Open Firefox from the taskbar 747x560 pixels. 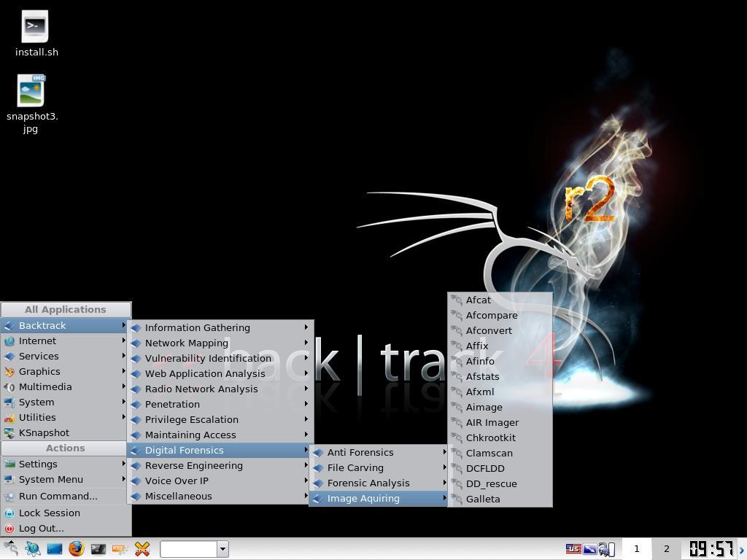(76, 549)
